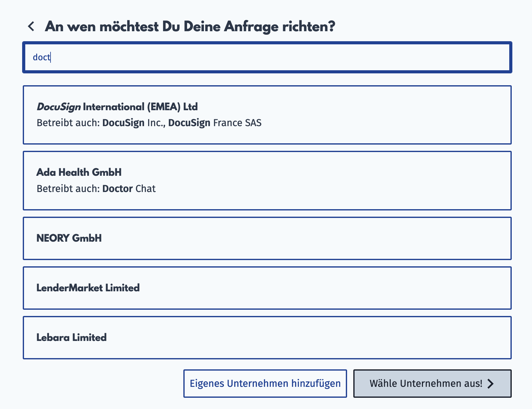Click 'DocuSign Inc.' in the first result
The image size is (532, 409).
click(x=134, y=123)
